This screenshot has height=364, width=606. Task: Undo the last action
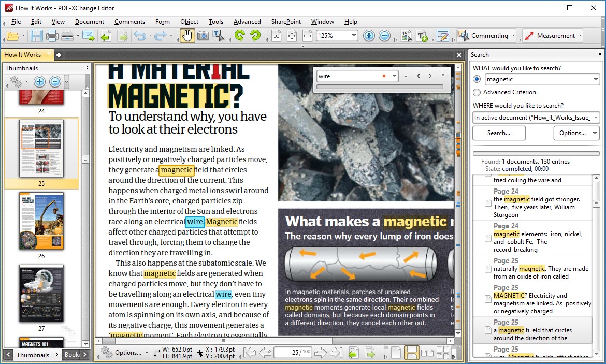[x=139, y=36]
